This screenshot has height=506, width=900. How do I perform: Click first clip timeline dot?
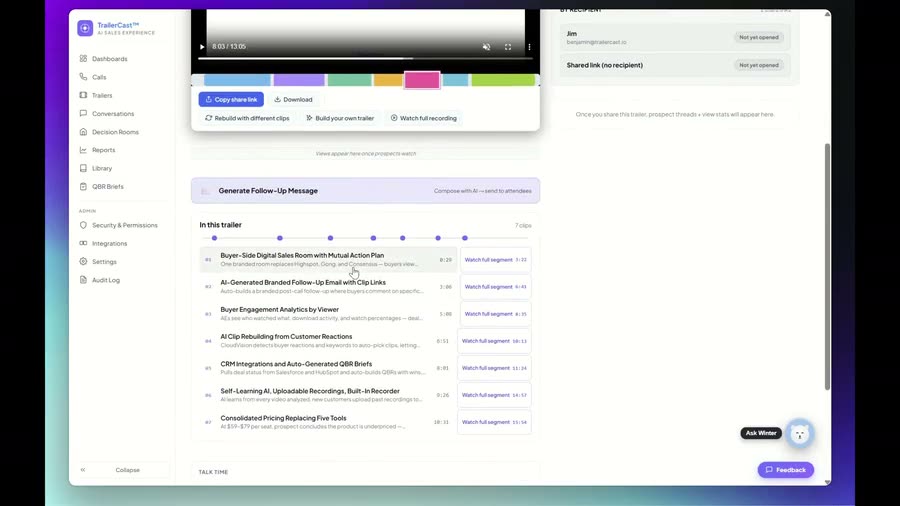(x=214, y=238)
